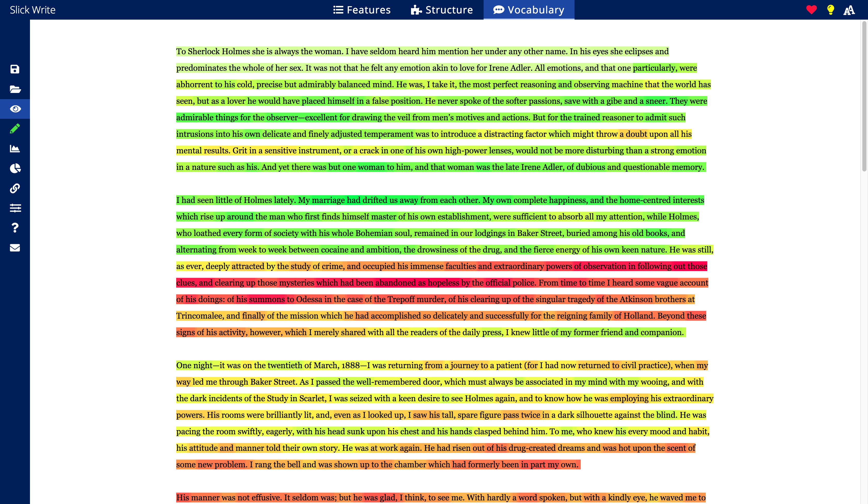Viewport: 868px width, 504px height.
Task: Click the envelope contact icon
Action: point(15,248)
